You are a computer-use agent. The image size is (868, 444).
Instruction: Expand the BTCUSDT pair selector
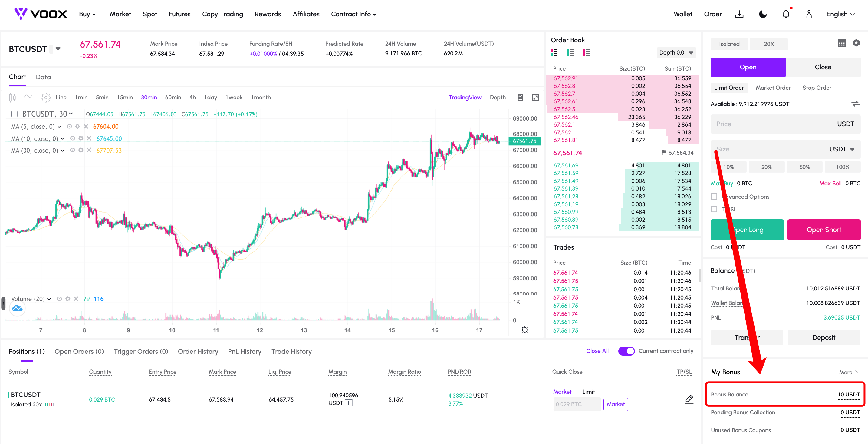tap(58, 49)
